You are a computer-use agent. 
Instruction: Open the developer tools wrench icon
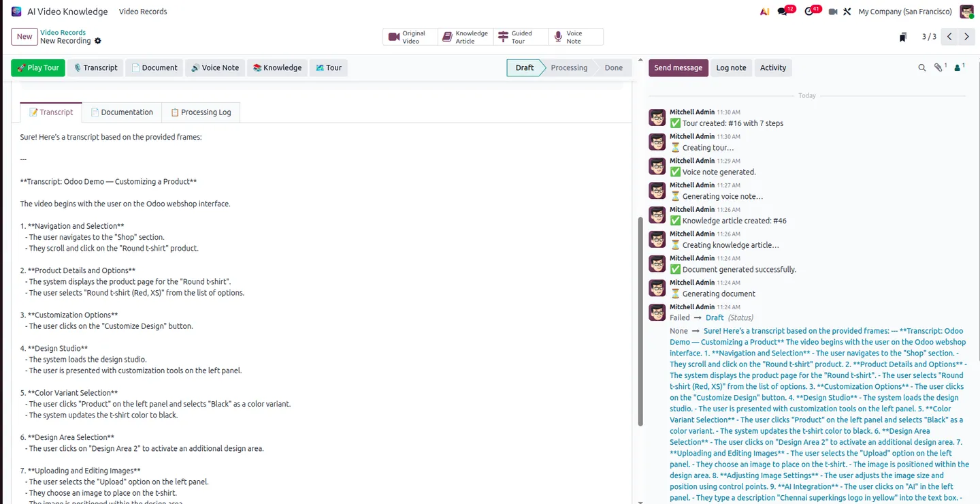tap(847, 12)
